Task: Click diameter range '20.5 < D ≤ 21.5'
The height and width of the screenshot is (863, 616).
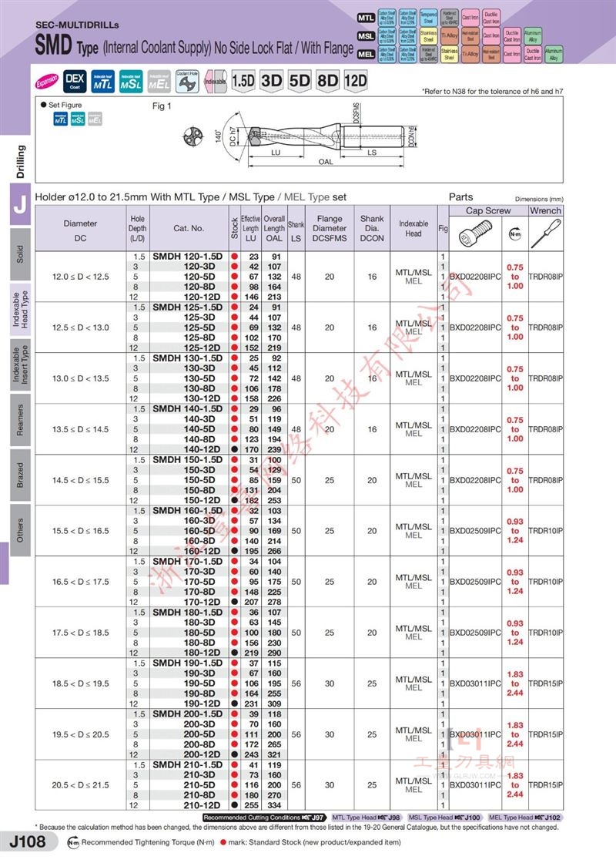Action: (81, 785)
